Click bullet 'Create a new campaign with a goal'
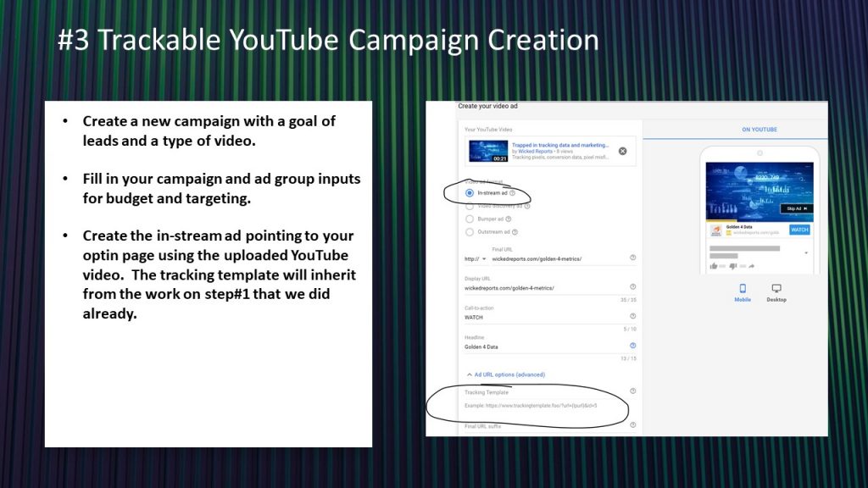 209,130
